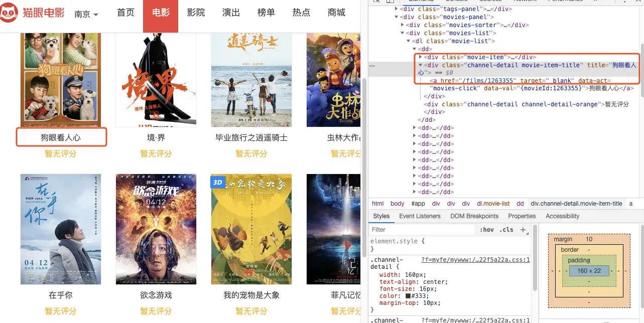Open the 商城 nav tab
Image resolution: width=644 pixels, height=323 pixels.
tap(336, 13)
